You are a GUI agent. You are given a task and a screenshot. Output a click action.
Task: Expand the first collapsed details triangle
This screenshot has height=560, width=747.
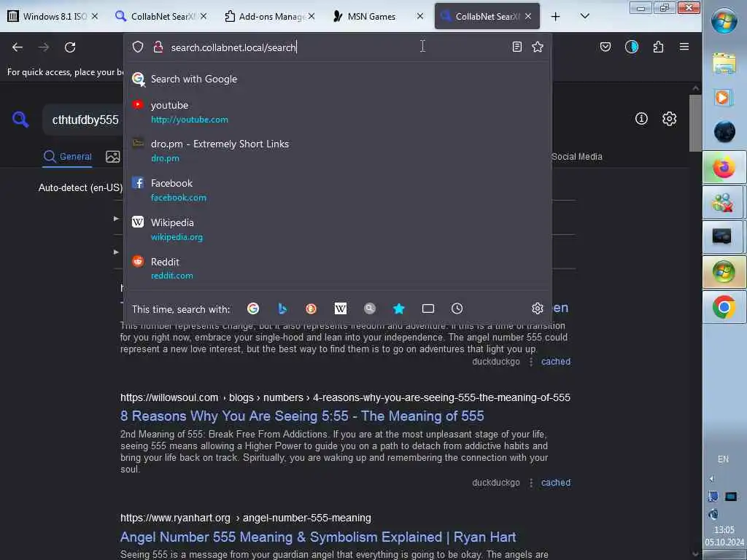click(116, 219)
